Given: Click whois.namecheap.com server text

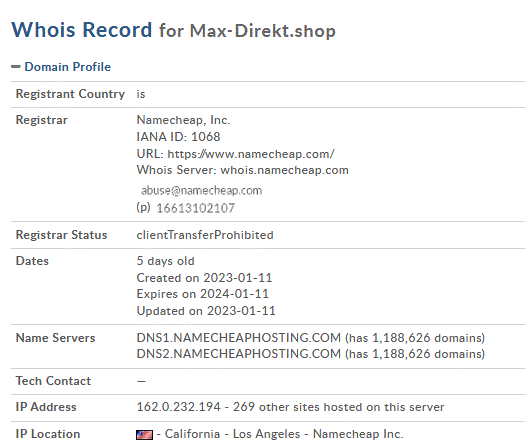Looking at the screenshot, I should (284, 170).
